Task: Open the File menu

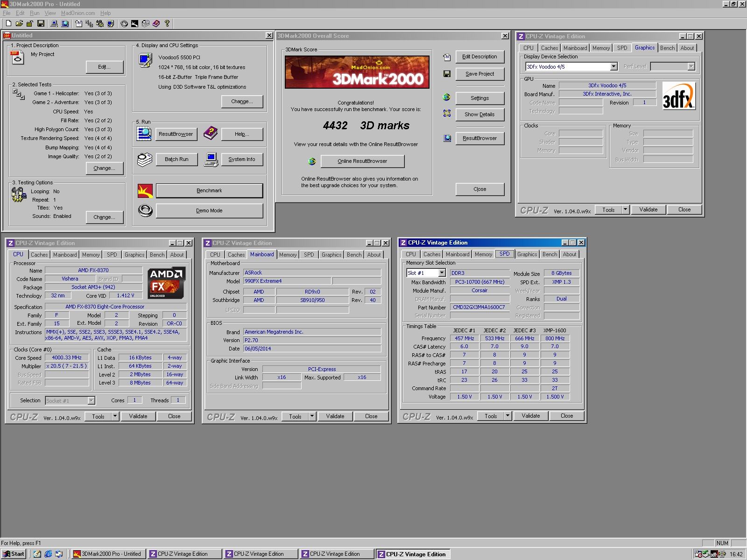Action: click(x=7, y=13)
